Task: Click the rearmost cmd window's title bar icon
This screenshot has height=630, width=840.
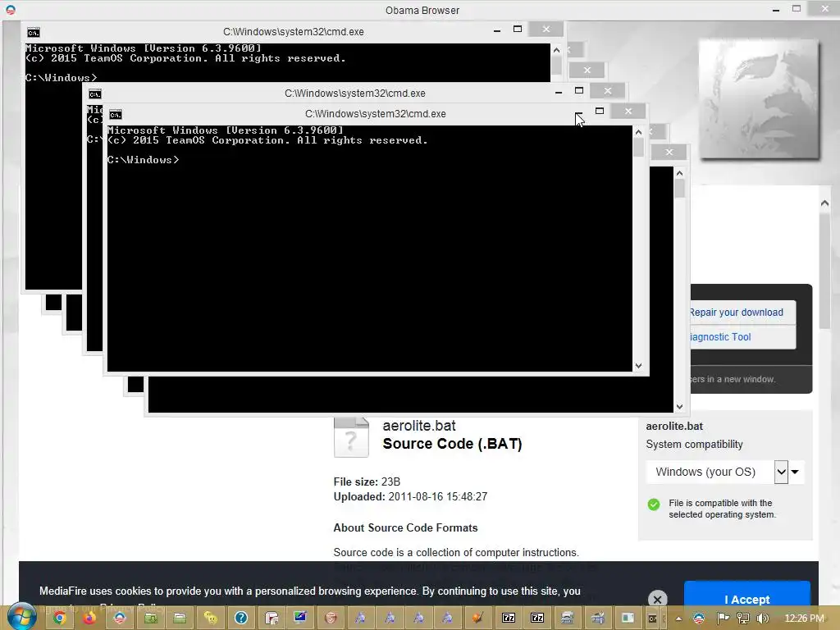Action: 33,33
